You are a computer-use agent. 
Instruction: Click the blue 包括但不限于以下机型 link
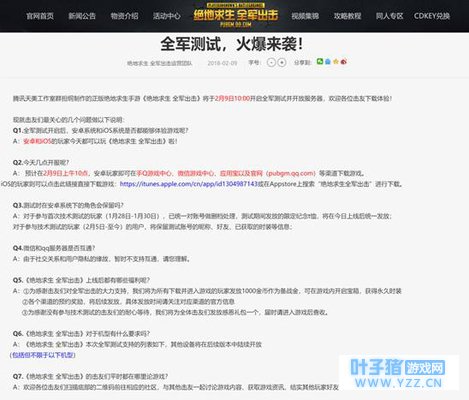point(43,355)
